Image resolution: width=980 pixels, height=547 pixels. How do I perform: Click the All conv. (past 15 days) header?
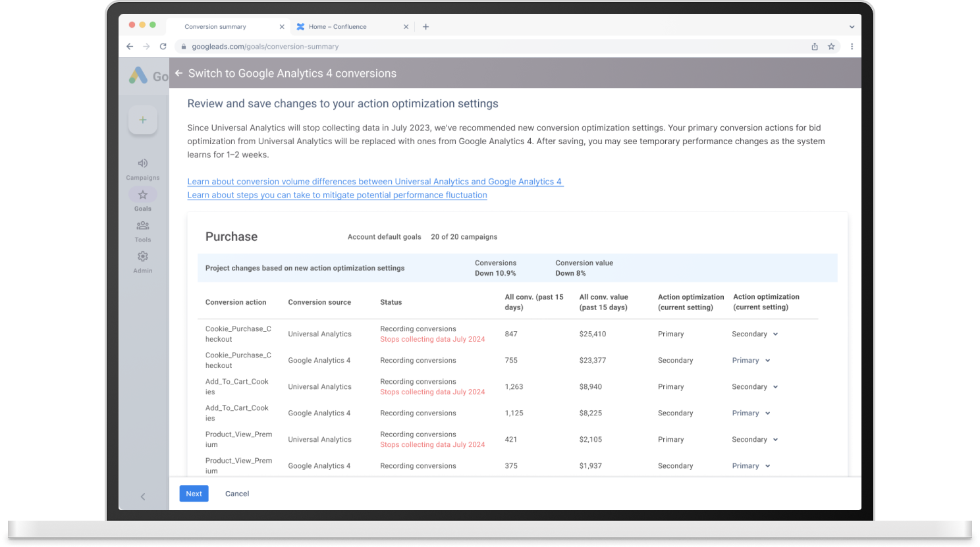click(534, 302)
